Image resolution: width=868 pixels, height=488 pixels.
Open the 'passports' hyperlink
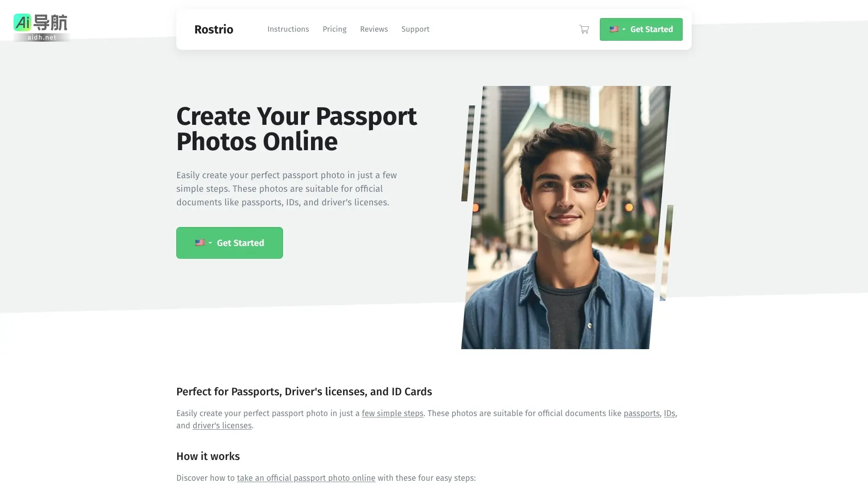pyautogui.click(x=642, y=413)
